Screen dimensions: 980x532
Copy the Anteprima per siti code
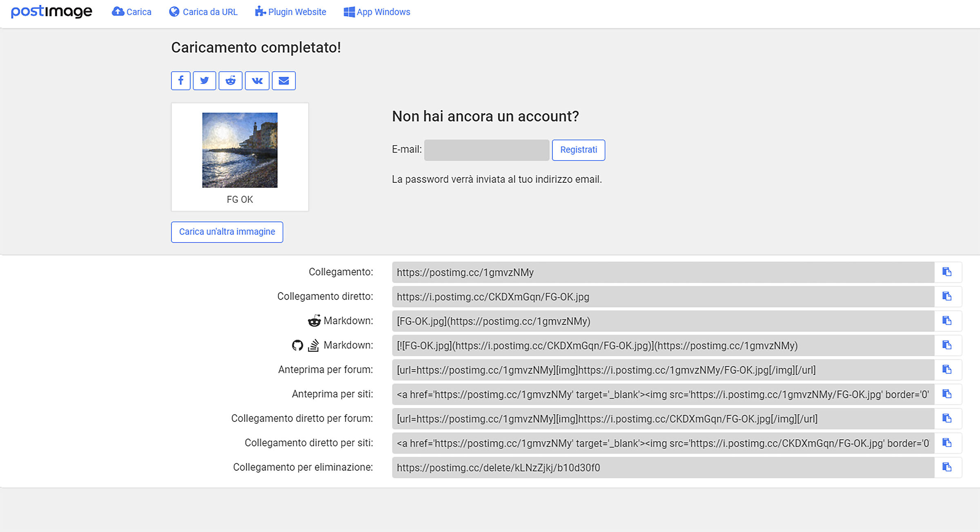click(947, 394)
